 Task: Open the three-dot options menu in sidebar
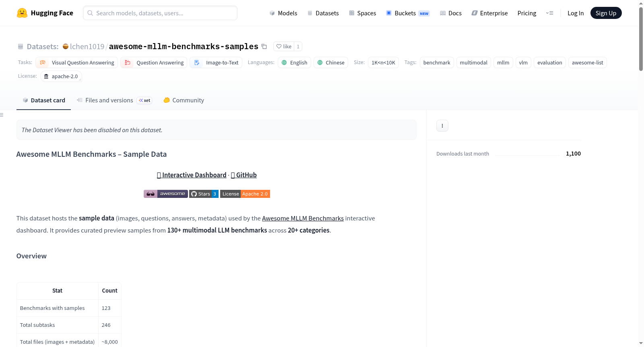click(x=442, y=126)
